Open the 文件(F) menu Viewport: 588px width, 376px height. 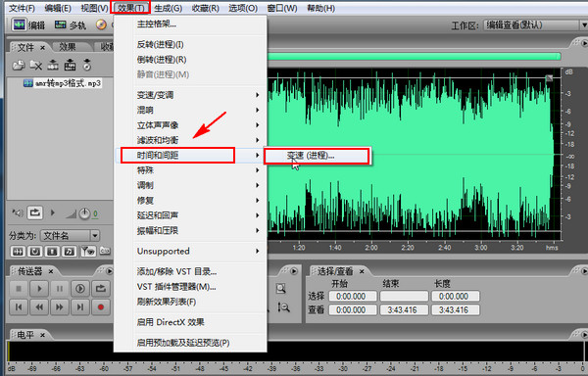(x=22, y=8)
